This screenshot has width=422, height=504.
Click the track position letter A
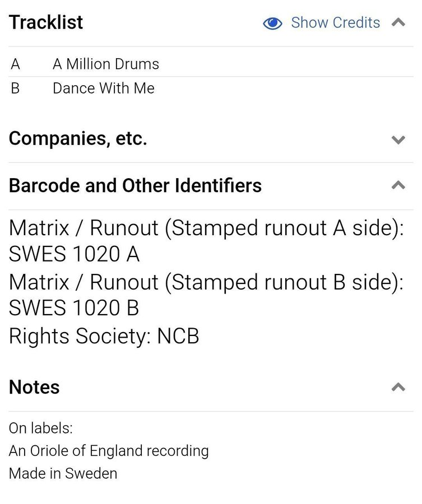tap(15, 64)
